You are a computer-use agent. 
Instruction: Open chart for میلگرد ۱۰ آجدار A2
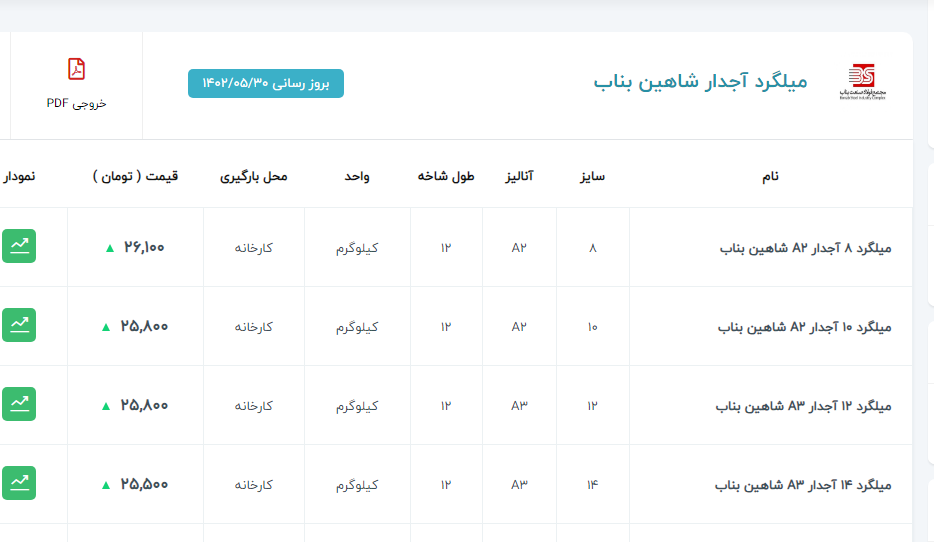click(18, 325)
